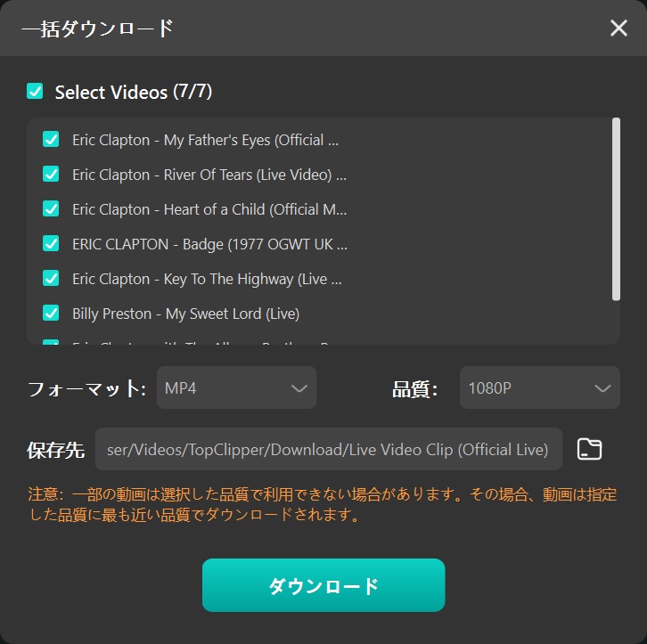Uncheck Key To The Highway checkbox
The image size is (647, 644).
(51, 278)
